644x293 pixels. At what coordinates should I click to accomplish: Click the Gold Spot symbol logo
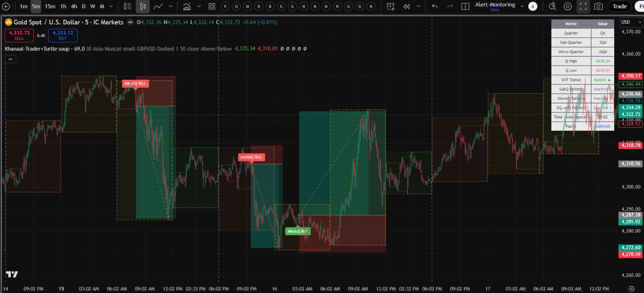coord(8,22)
